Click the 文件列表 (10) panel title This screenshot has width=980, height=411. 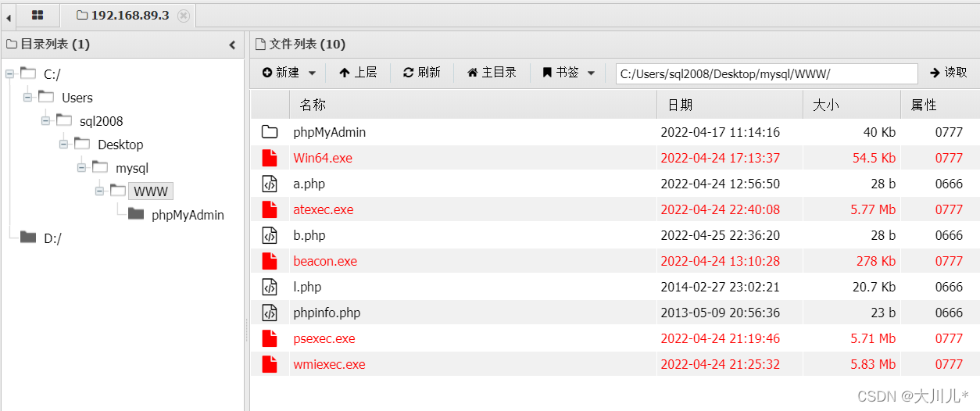click(307, 45)
